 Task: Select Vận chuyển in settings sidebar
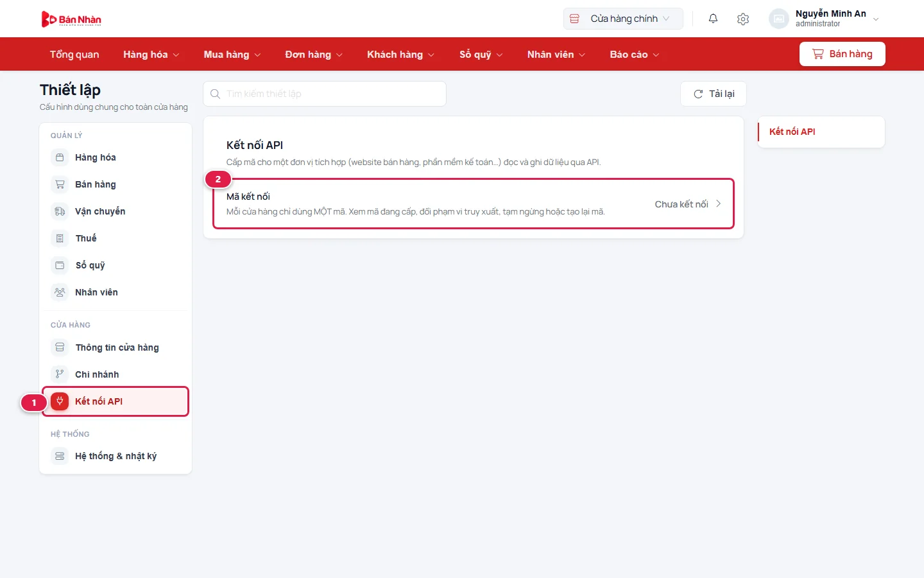[116, 211]
